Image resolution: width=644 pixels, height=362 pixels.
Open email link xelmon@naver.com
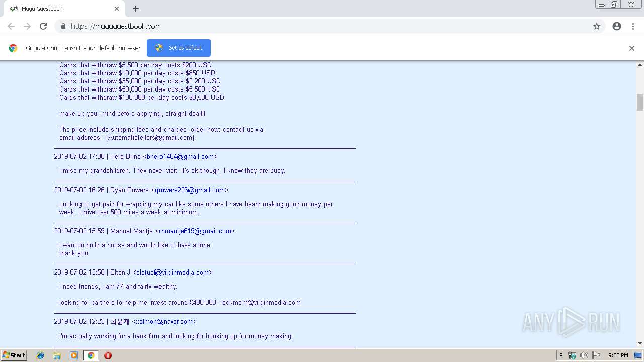pyautogui.click(x=164, y=322)
